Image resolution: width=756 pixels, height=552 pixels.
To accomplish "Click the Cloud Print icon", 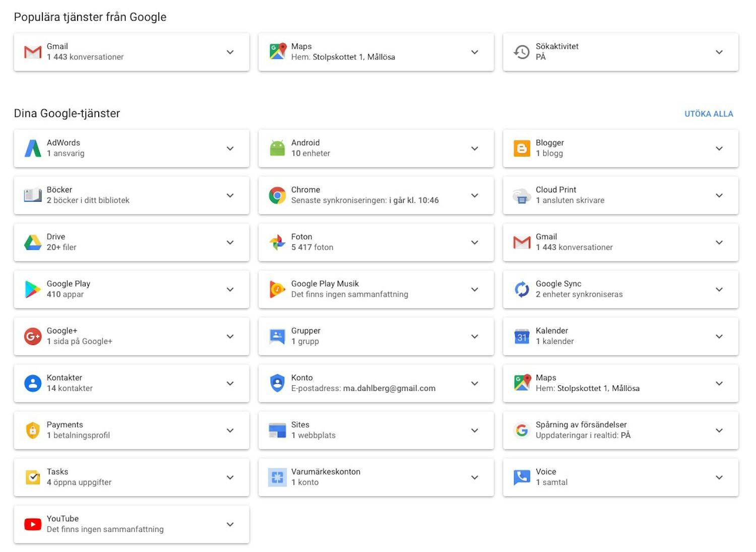I will pos(522,196).
